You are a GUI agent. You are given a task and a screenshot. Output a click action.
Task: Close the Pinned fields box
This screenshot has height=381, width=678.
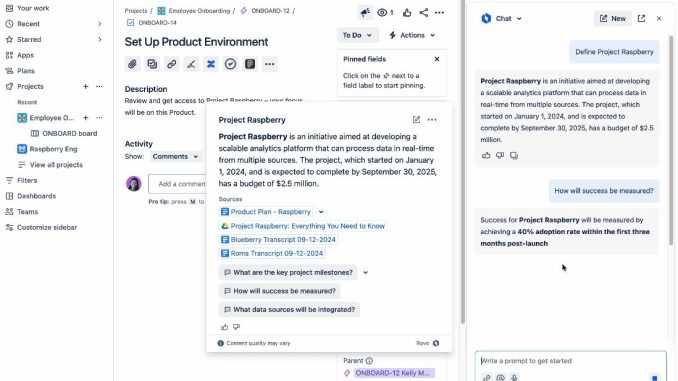coord(437,59)
